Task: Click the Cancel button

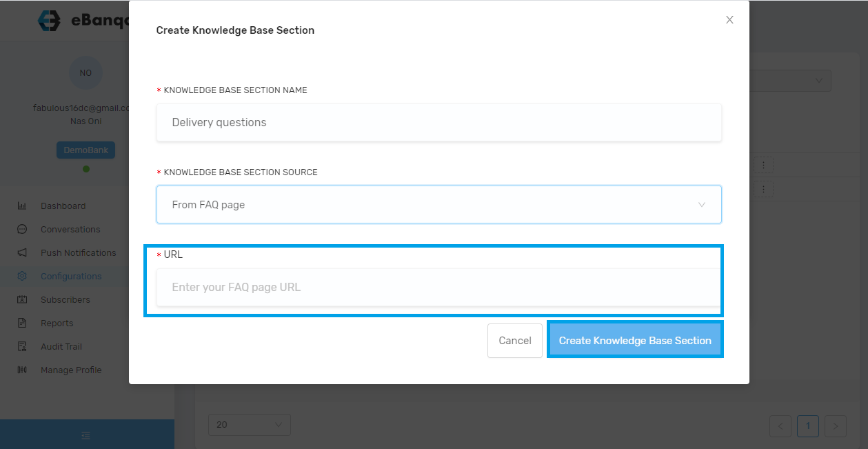Action: click(515, 341)
